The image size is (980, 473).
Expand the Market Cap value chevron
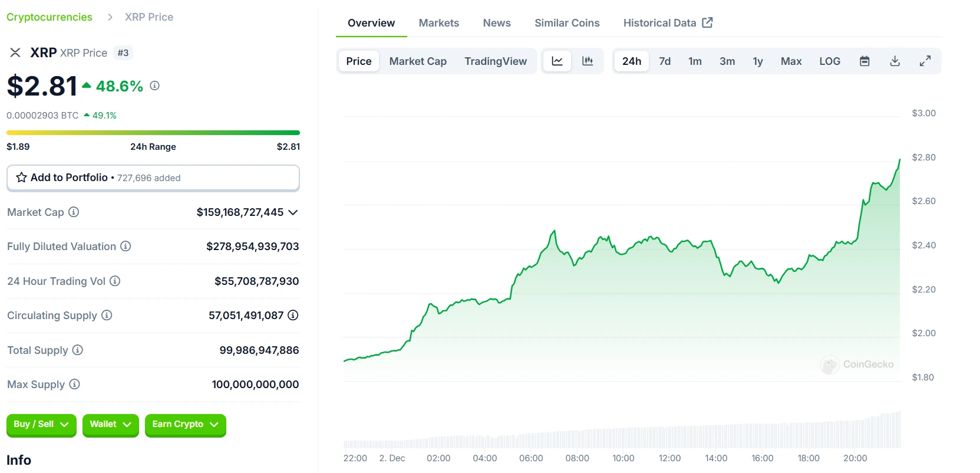[293, 212]
